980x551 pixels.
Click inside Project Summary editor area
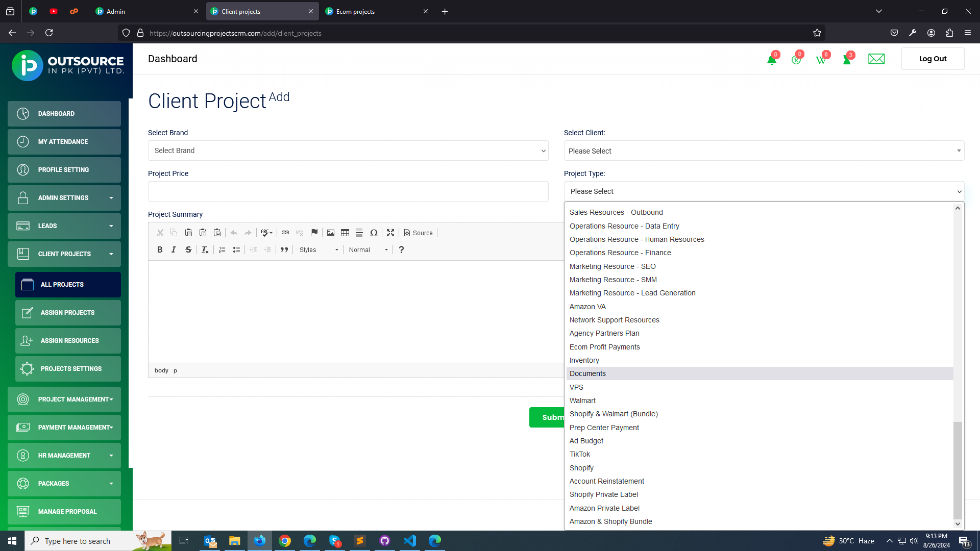tap(356, 312)
